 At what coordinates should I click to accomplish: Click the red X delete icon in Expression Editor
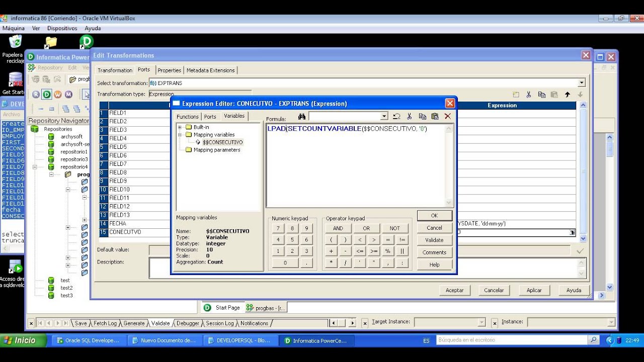[x=447, y=116]
